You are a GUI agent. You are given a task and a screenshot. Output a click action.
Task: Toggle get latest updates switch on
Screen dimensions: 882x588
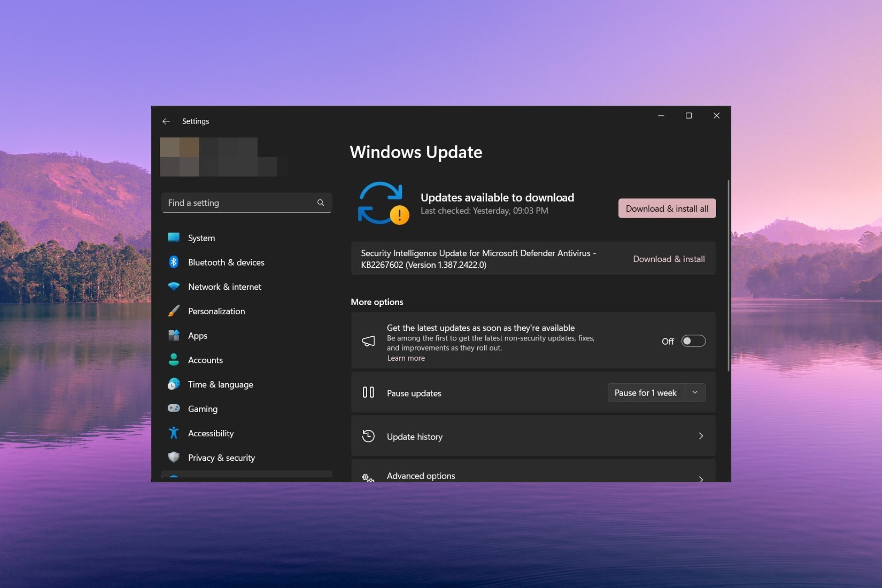pos(693,341)
